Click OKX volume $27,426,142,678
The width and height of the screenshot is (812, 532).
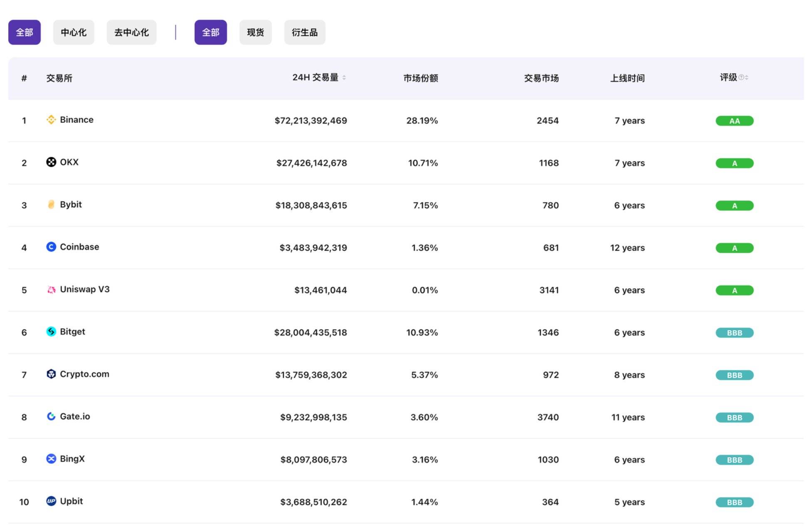click(312, 163)
